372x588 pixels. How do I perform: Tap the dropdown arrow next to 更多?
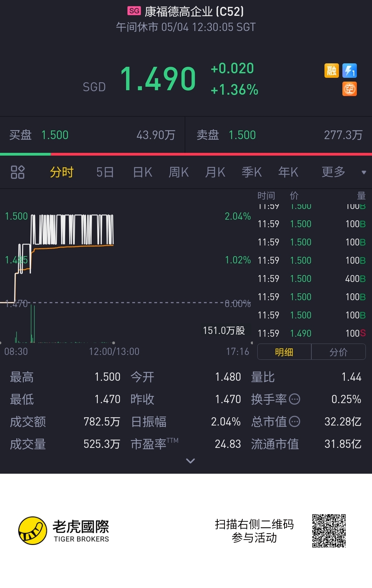tap(364, 172)
